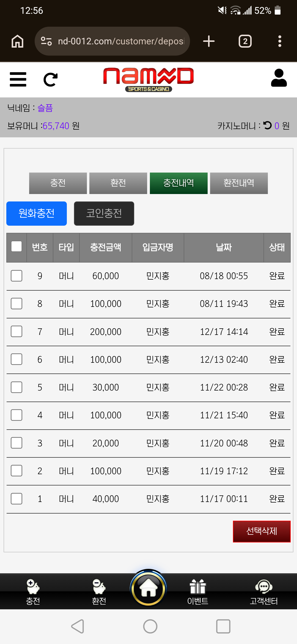Go to home via center house icon
The height and width of the screenshot is (644, 297).
point(148,588)
